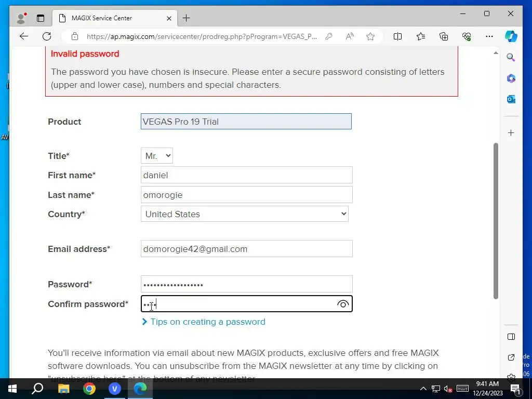
Task: Open the tab actions menu icon
Action: (x=41, y=18)
